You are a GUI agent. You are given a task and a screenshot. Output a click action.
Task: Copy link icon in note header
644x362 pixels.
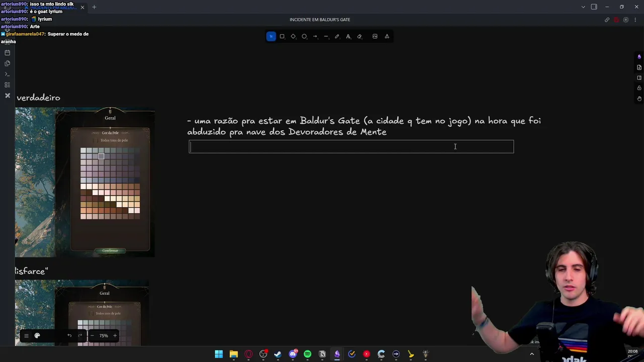pos(607,20)
